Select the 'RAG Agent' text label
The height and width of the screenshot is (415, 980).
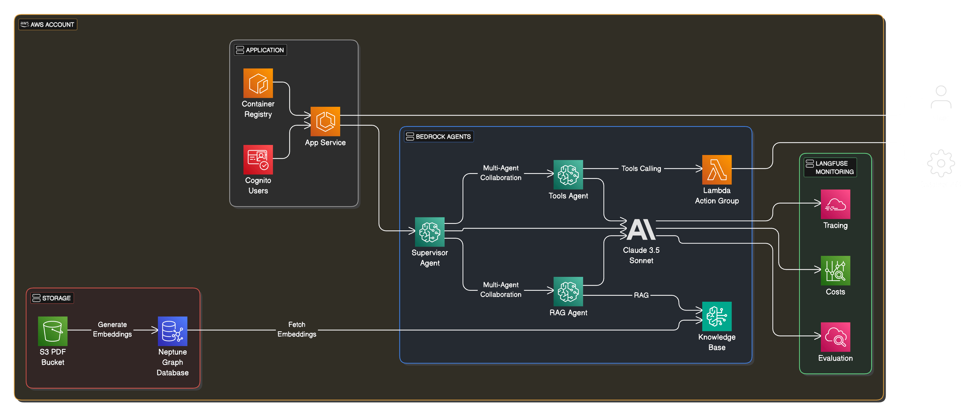coord(568,313)
